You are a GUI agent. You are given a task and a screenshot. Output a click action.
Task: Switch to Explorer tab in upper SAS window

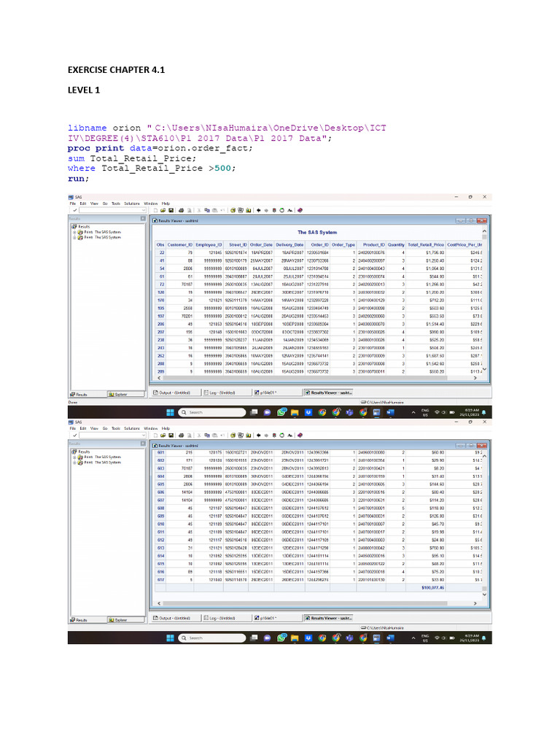pos(125,394)
